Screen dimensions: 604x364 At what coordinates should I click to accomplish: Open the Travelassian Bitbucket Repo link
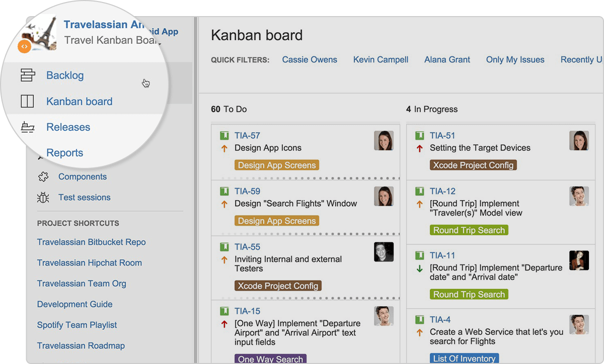click(91, 242)
